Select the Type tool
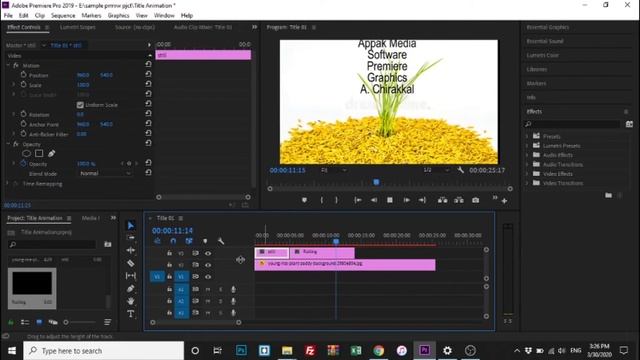This screenshot has height=360, width=640. (131, 314)
